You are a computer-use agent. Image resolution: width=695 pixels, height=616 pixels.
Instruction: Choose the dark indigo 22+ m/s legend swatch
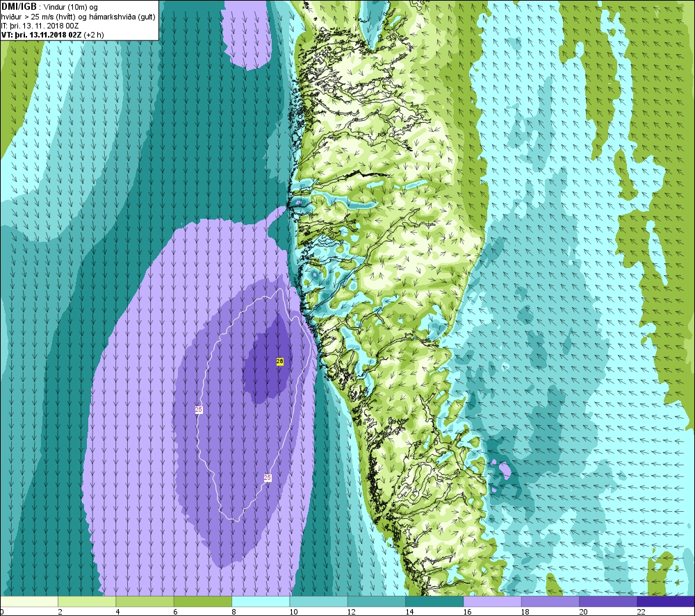[666, 601]
